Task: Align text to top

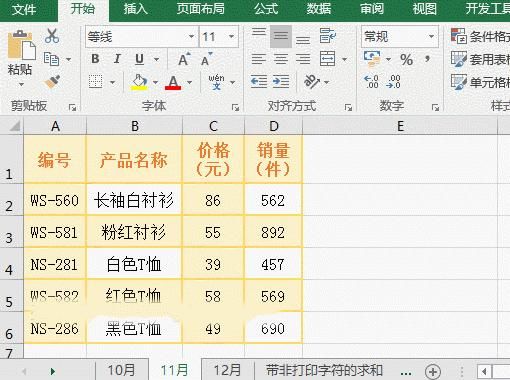Action: (x=259, y=33)
